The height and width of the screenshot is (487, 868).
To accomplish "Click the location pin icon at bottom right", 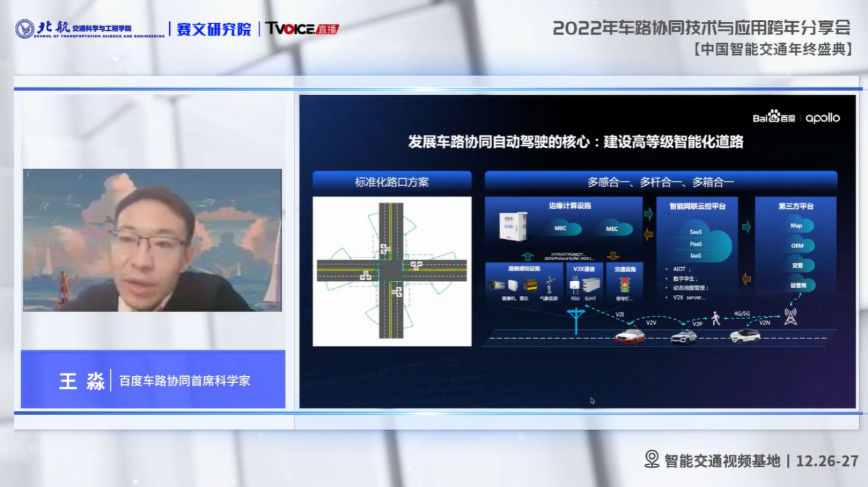I will point(652,460).
